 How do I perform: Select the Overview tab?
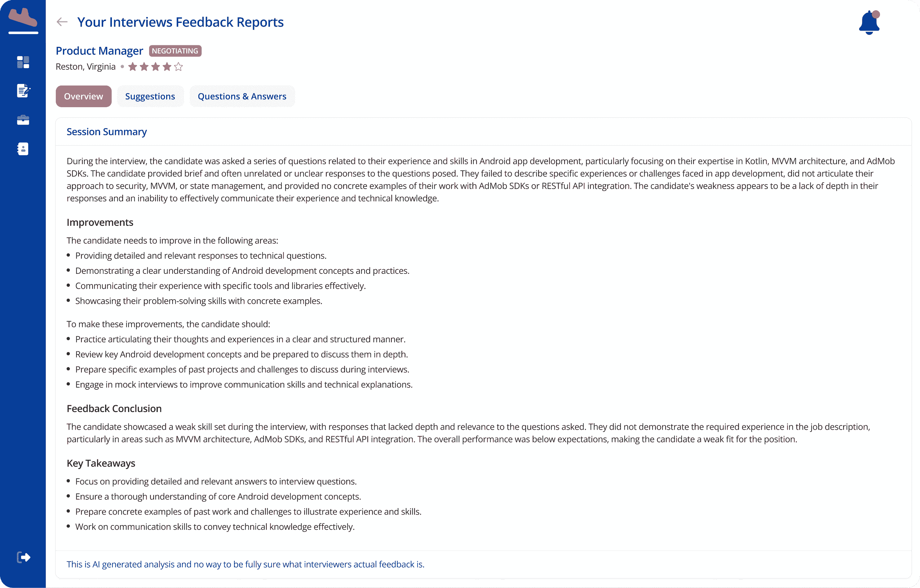pyautogui.click(x=83, y=96)
